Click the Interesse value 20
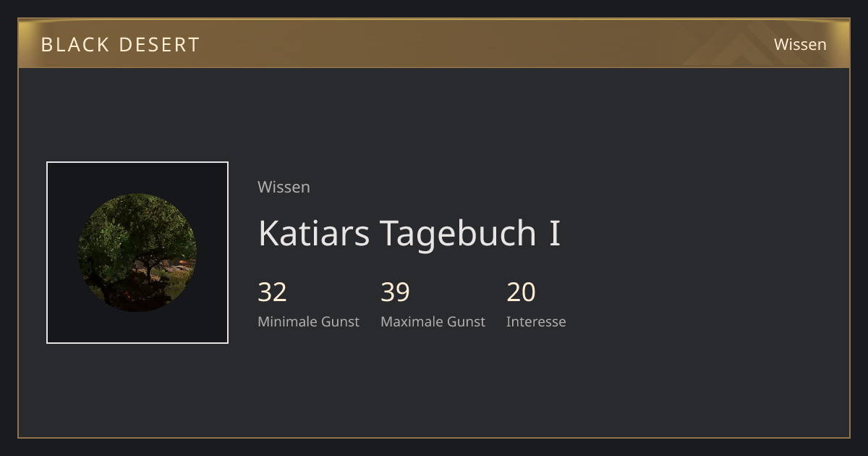 (521, 292)
